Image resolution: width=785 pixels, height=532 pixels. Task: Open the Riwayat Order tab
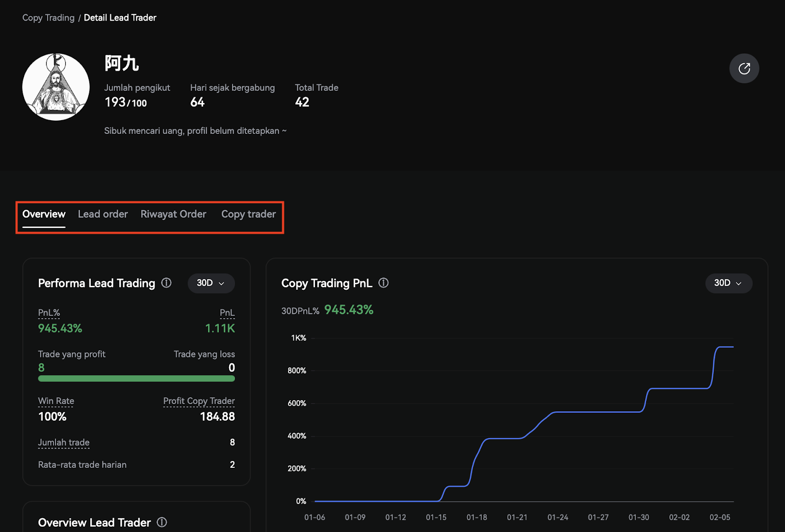coord(173,214)
